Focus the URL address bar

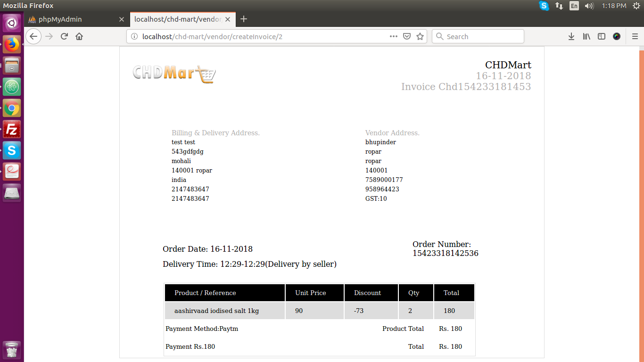pyautogui.click(x=259, y=36)
